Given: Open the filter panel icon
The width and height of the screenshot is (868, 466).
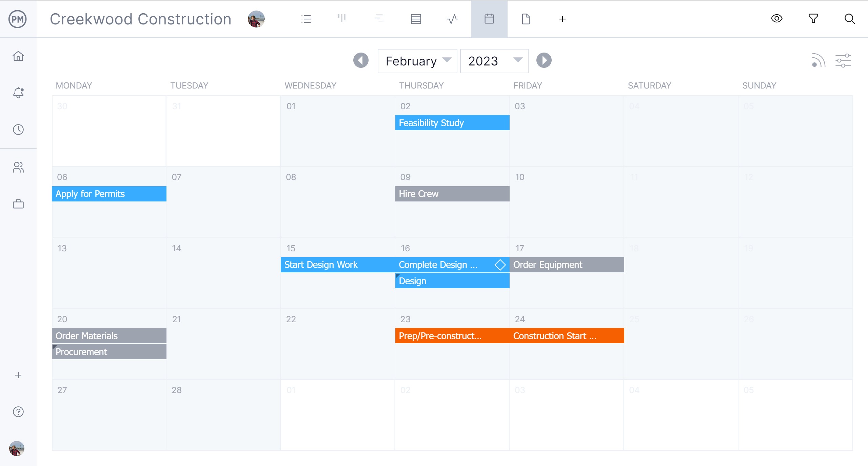Looking at the screenshot, I should (813, 19).
